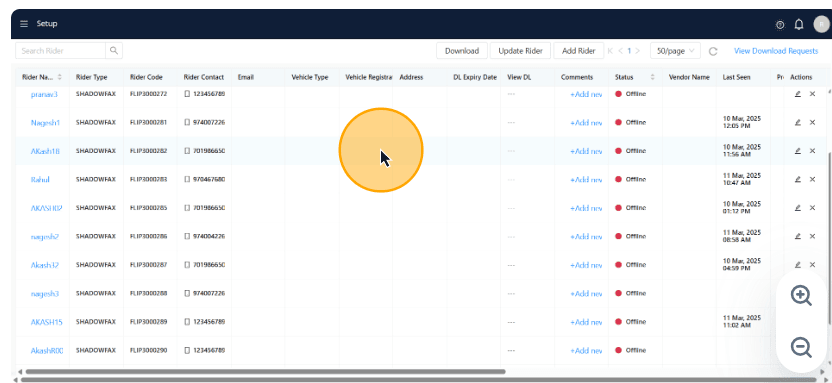Click the table horizontal scrollbar
832x383 pixels.
pyautogui.click(x=265, y=372)
